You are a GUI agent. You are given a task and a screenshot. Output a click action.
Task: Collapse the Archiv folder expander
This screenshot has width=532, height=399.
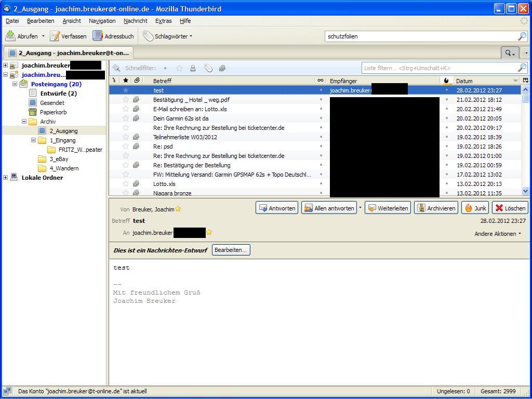click(x=24, y=121)
